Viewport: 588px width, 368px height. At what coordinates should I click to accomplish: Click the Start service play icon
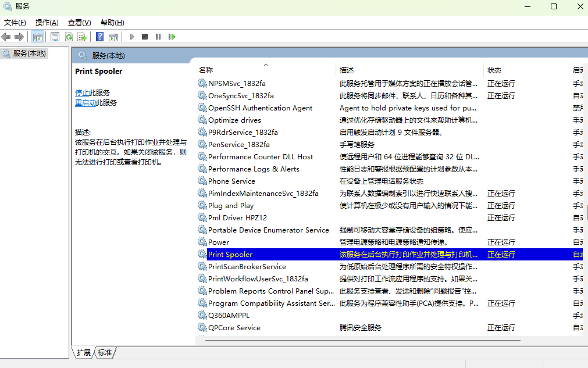[131, 37]
